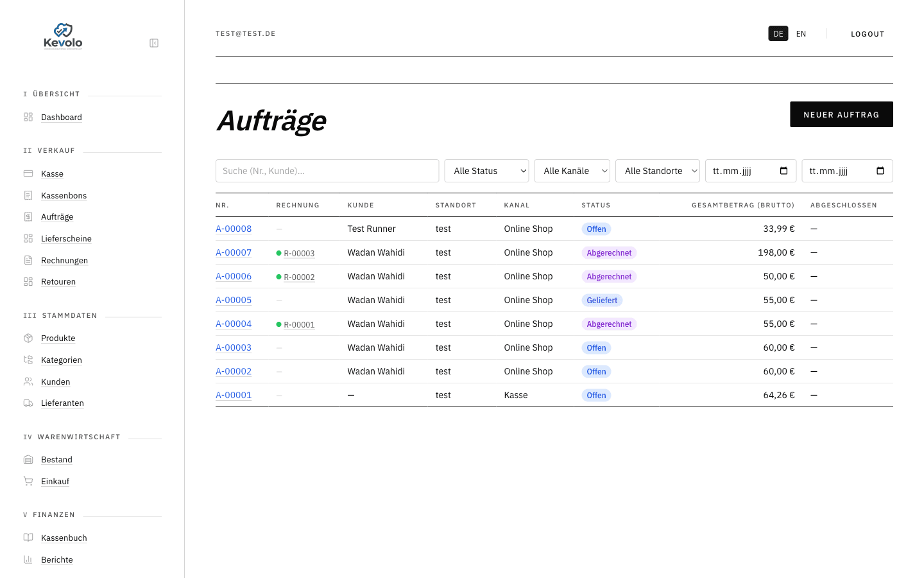924x578 pixels.
Task: Open Lieferanten in the sidebar
Action: coord(62,403)
